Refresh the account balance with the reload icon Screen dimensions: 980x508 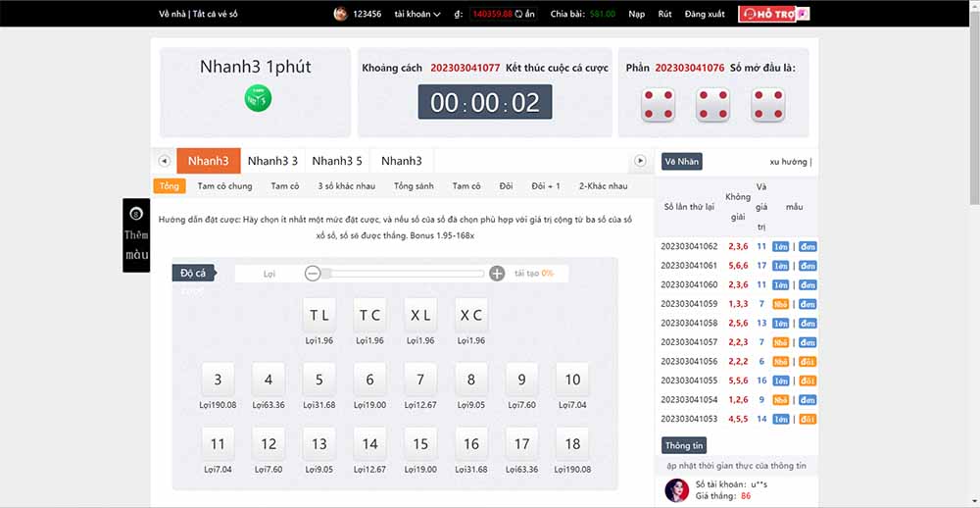click(x=517, y=14)
